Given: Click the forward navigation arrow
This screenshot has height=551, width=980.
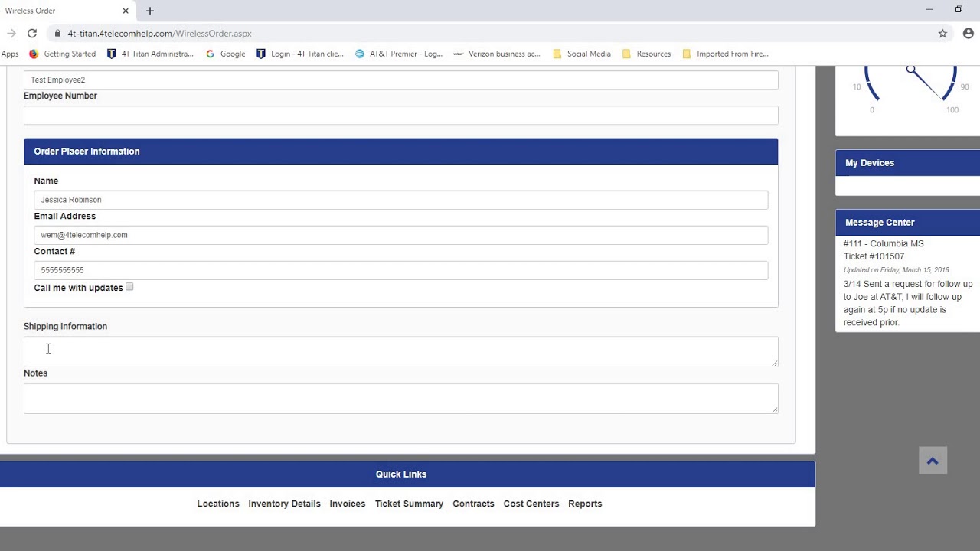Looking at the screenshot, I should tap(11, 33).
